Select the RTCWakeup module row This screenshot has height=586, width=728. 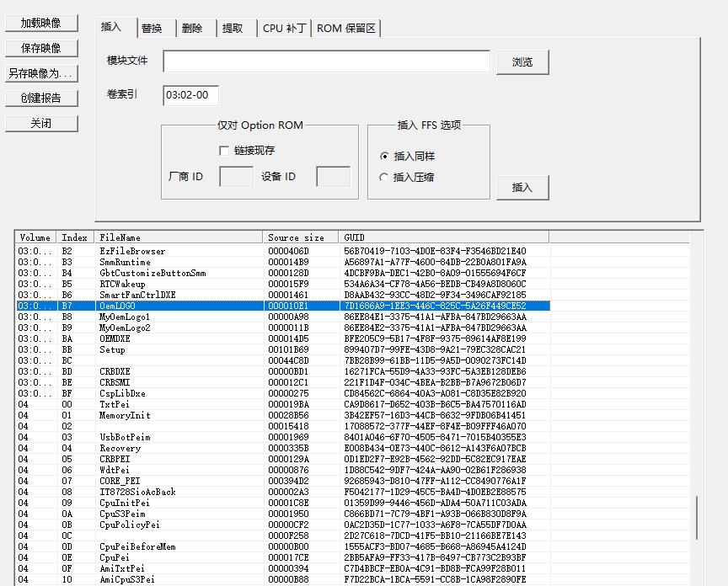click(x=283, y=284)
